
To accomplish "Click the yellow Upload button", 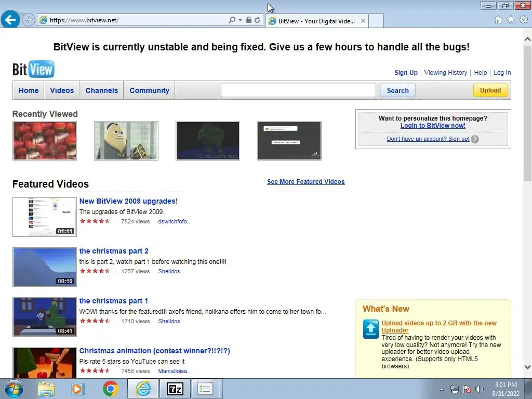I will tap(490, 90).
